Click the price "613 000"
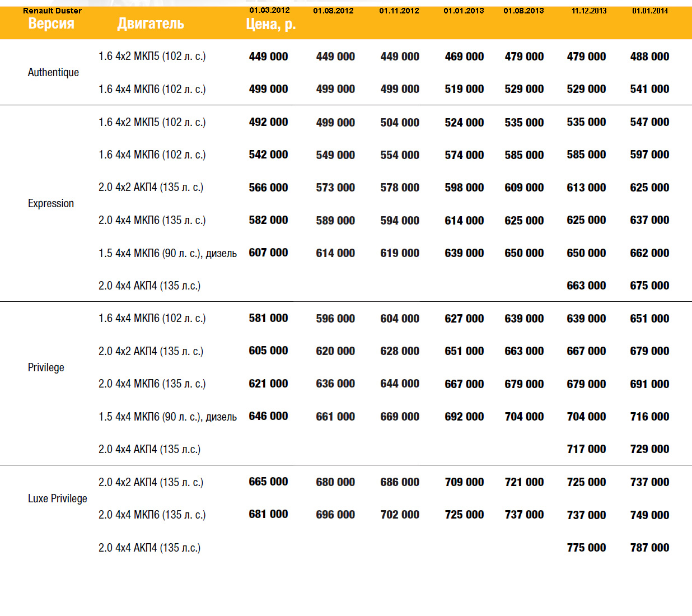Screen dimensions: 692x616 coord(586,188)
